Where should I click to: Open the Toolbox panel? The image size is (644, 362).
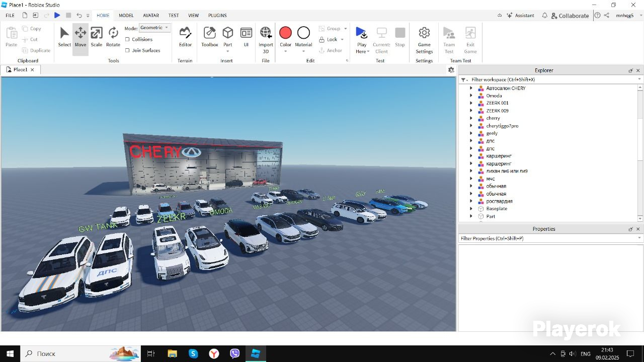click(x=210, y=38)
